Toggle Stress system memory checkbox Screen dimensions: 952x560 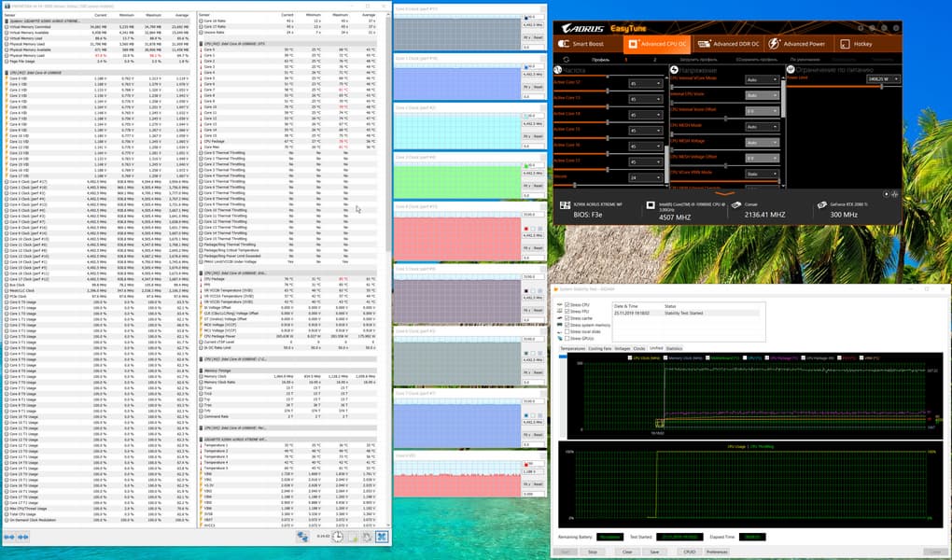point(567,325)
